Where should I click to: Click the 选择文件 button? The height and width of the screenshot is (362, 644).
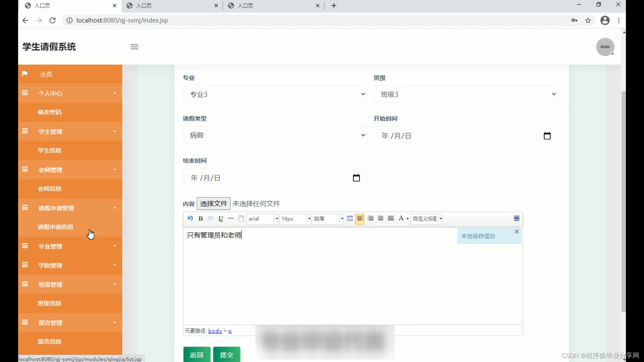tap(213, 203)
